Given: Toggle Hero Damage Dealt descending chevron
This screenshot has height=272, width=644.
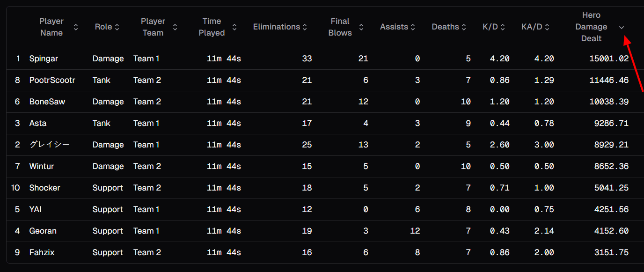Looking at the screenshot, I should click(622, 27).
